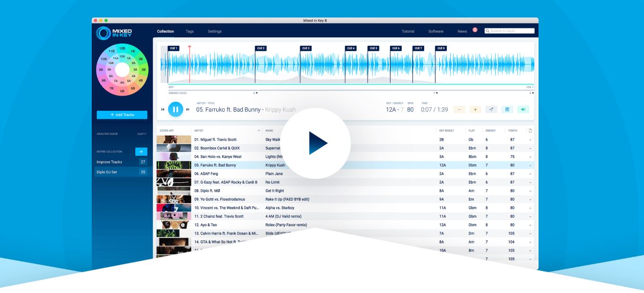Click the orange minus button by the time display

(459, 109)
